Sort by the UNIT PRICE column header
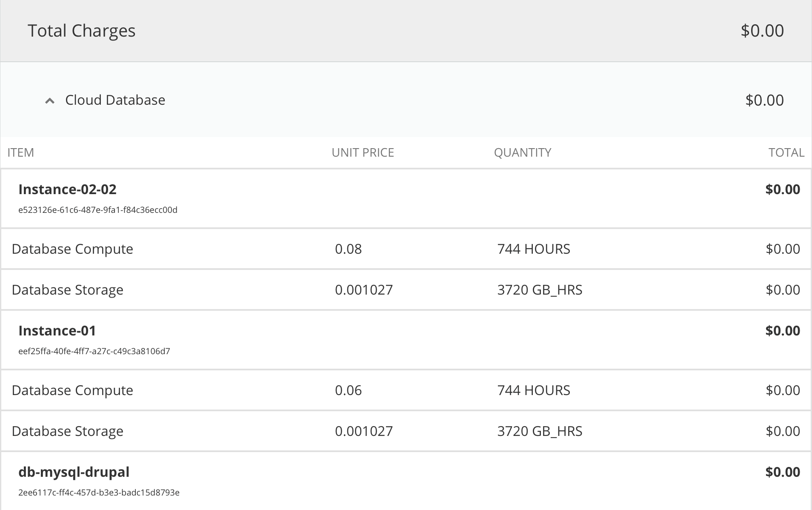 (x=363, y=152)
